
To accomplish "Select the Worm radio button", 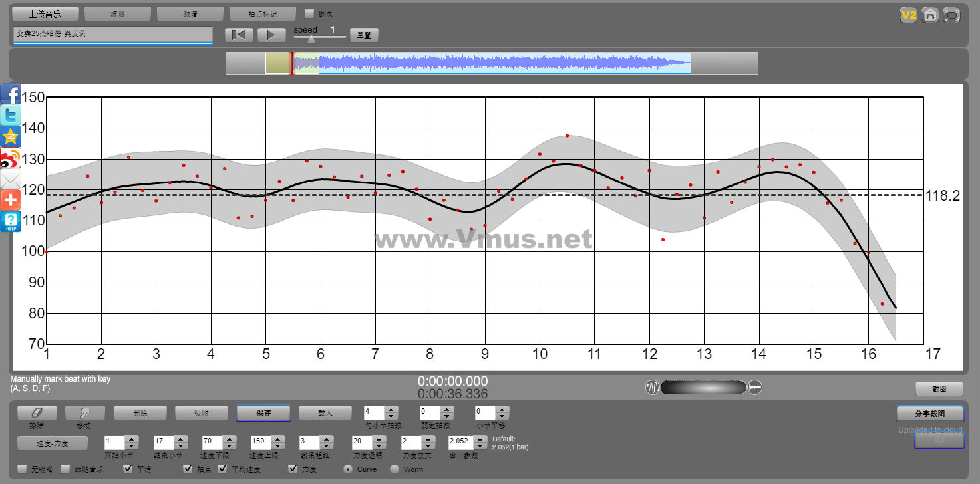I will pos(395,469).
